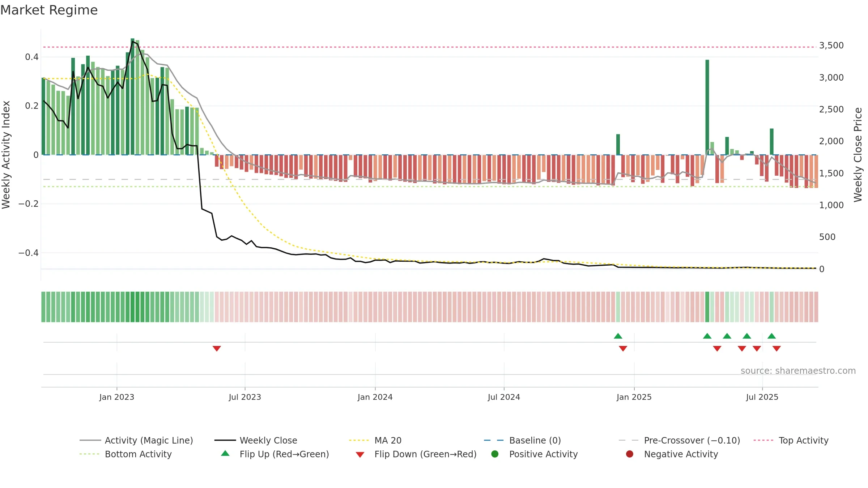Click the Activity (Magic Line) legend entry
The image size is (868, 488).
tap(136, 440)
